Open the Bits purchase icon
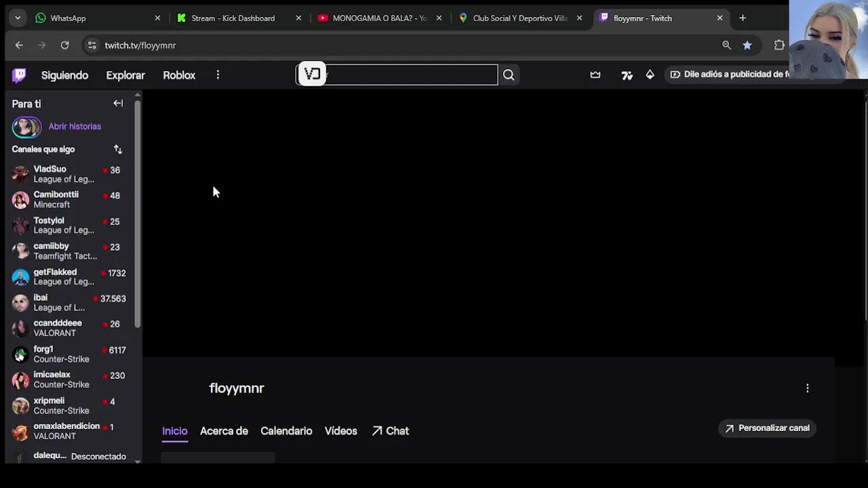Screen dimensions: 868x488 pyautogui.click(x=650, y=75)
